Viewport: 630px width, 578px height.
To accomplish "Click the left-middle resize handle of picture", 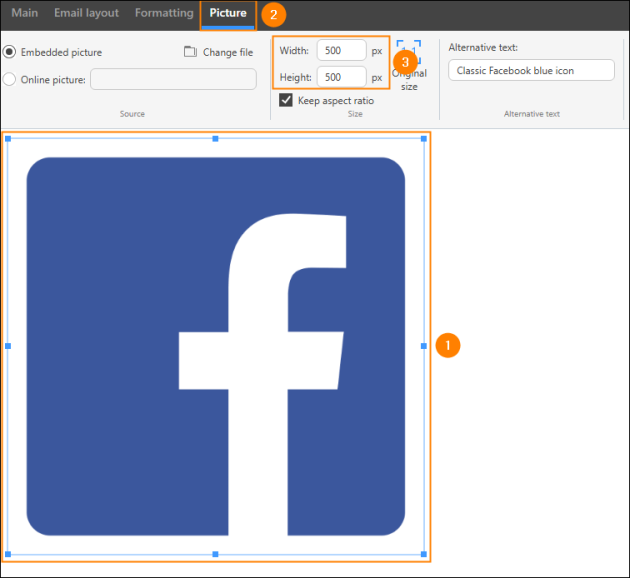I will 8,346.
